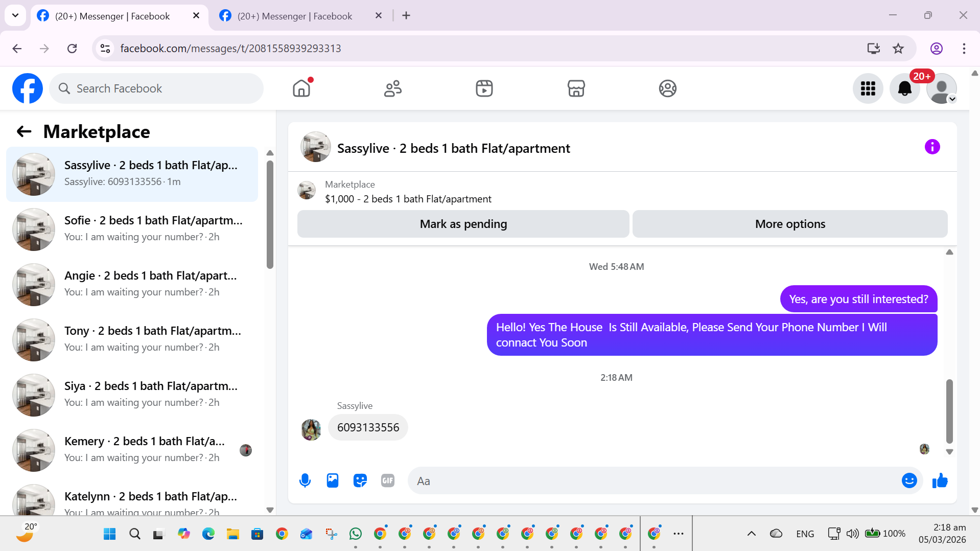Show hidden system tray icons chevron
Screen dimensions: 980x551
coord(751,534)
